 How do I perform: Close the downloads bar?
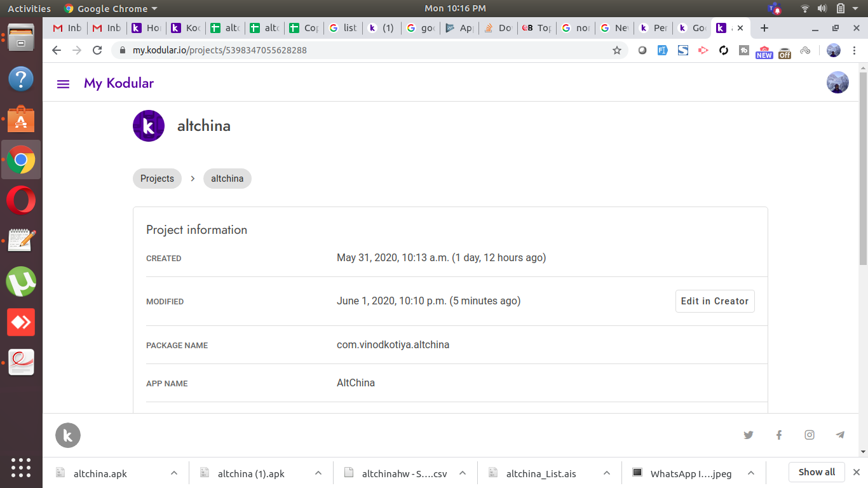[857, 473]
